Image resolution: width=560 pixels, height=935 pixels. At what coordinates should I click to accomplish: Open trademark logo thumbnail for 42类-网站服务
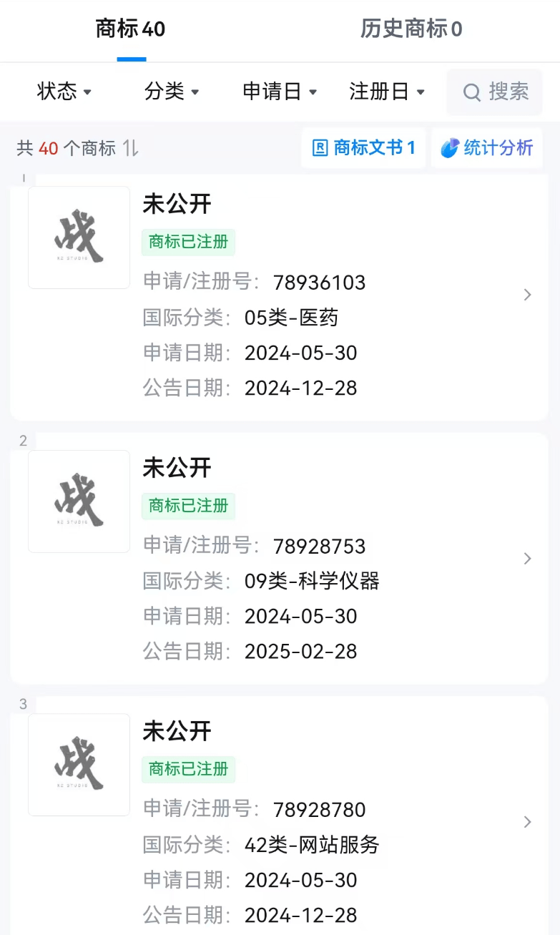79,765
